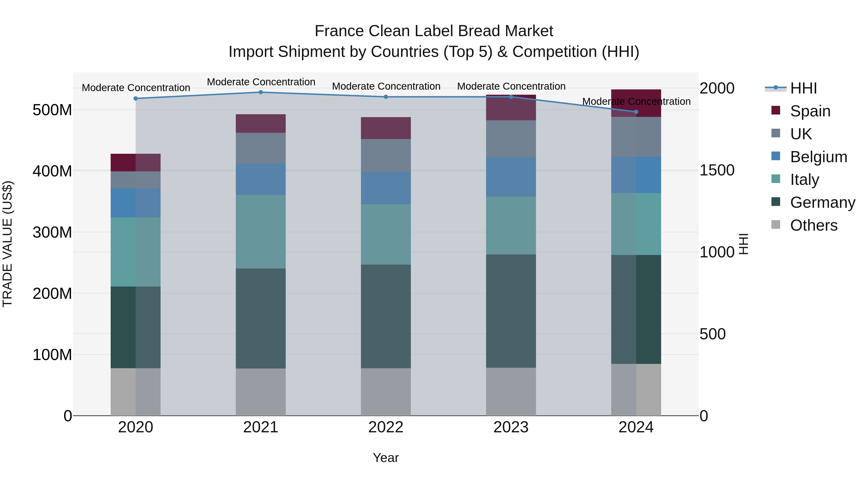The image size is (868, 488).
Task: Click the vertical HHI right axis title
Action: tap(743, 244)
